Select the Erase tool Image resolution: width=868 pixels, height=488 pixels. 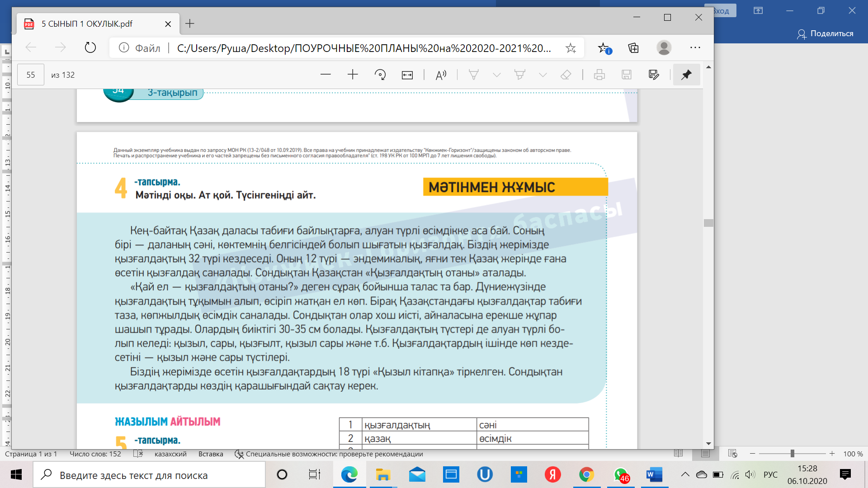click(566, 75)
